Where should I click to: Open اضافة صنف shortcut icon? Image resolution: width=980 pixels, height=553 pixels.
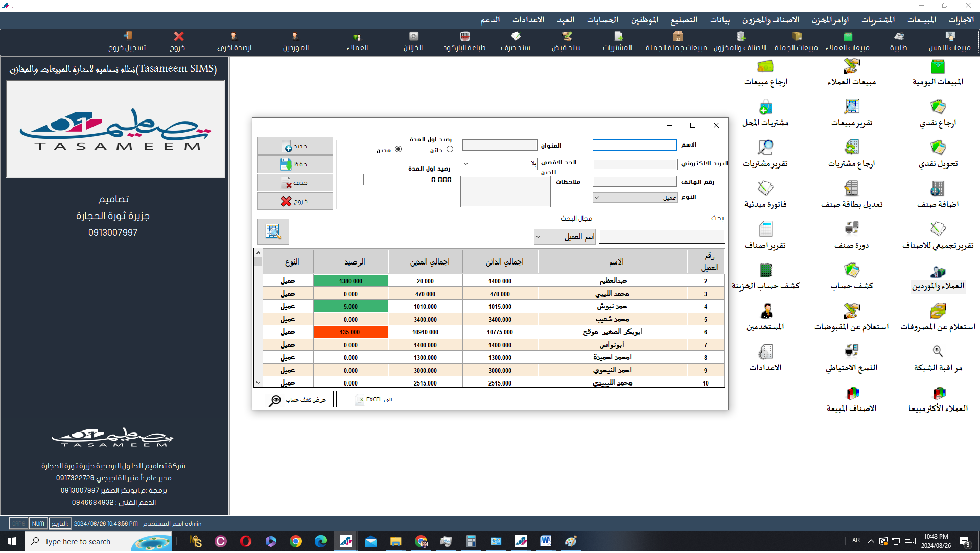pyautogui.click(x=938, y=195)
